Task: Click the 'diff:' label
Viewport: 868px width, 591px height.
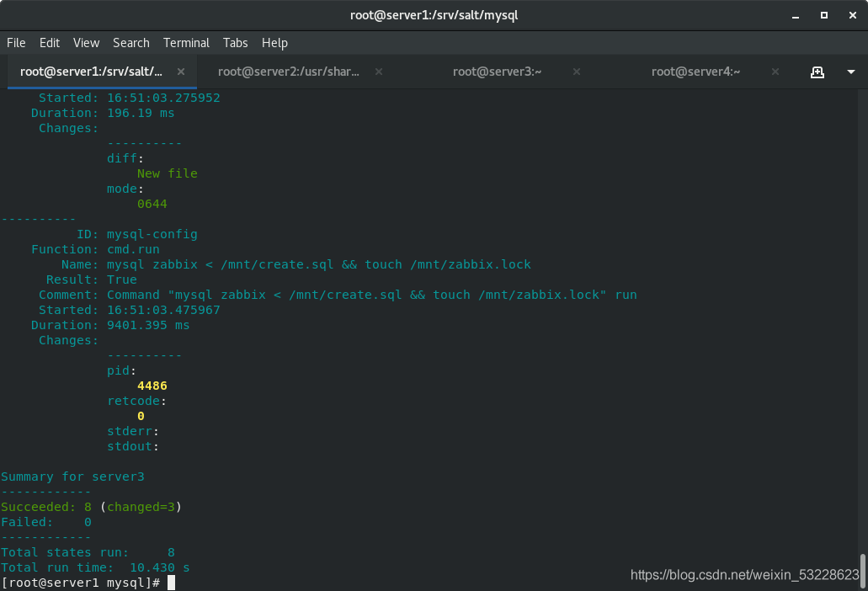Action: pyautogui.click(x=125, y=158)
